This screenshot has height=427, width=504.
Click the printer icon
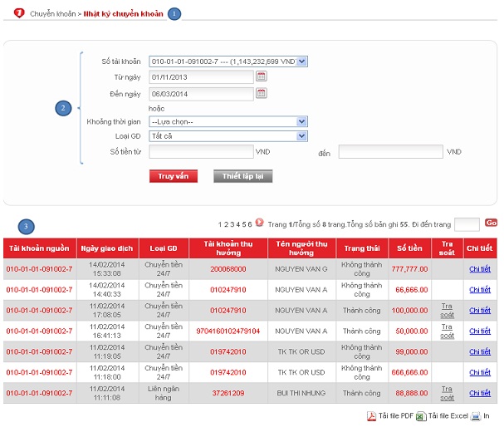[x=476, y=416]
